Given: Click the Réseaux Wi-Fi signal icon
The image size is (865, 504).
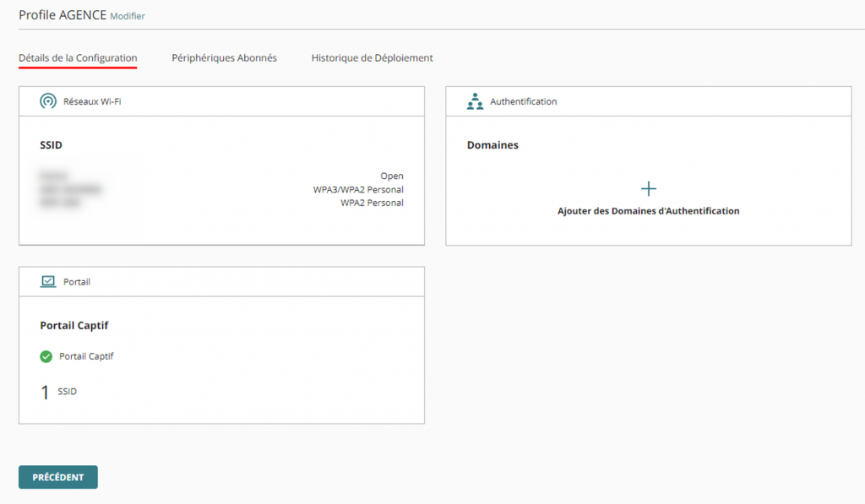Looking at the screenshot, I should [x=48, y=101].
